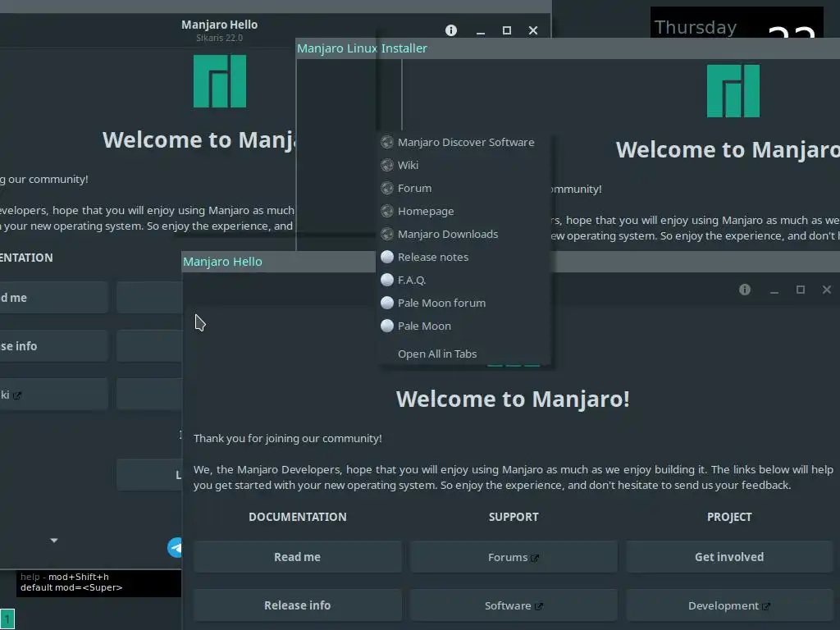The image size is (840, 630).
Task: Click globe icon beside Manjaro Discover Software
Action: click(387, 142)
